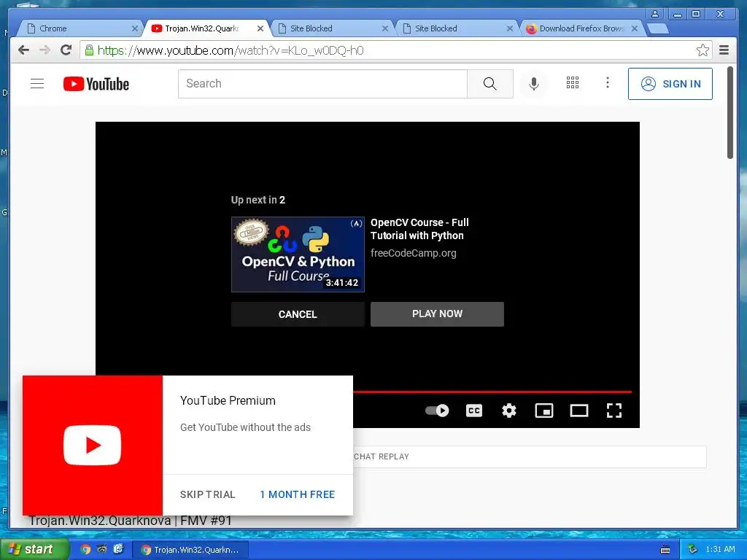Open OpenCV Course - Full Tutorial title
The width and height of the screenshot is (747, 560).
pyautogui.click(x=419, y=229)
